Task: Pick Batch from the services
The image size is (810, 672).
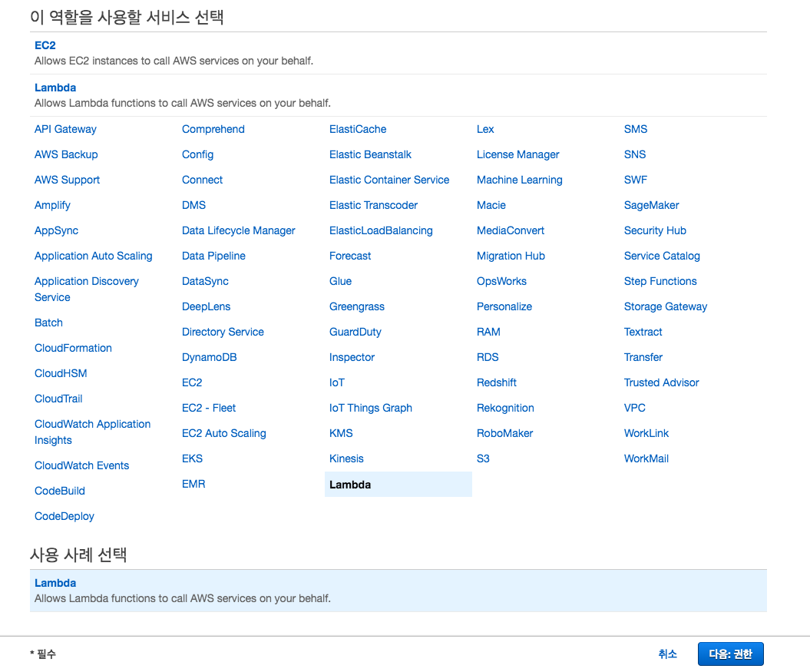Action: click(x=48, y=323)
